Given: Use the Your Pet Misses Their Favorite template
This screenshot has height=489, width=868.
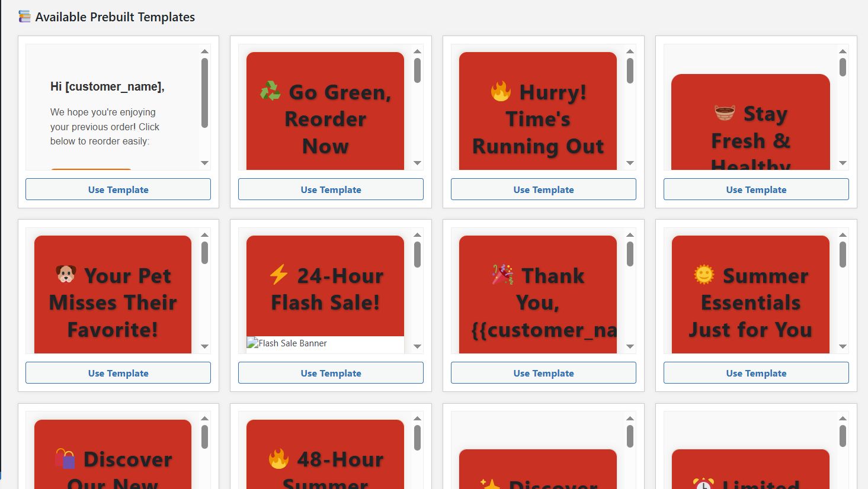Looking at the screenshot, I should [x=118, y=373].
